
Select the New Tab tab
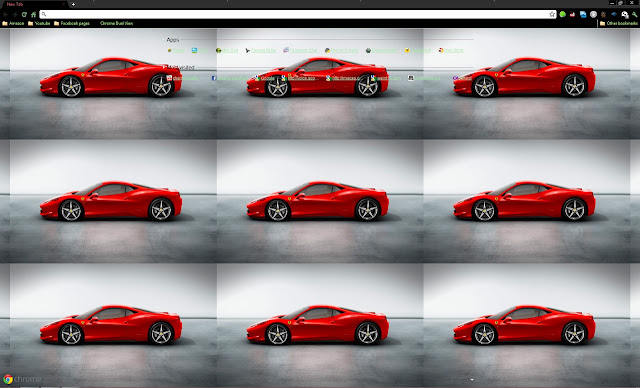[33, 4]
